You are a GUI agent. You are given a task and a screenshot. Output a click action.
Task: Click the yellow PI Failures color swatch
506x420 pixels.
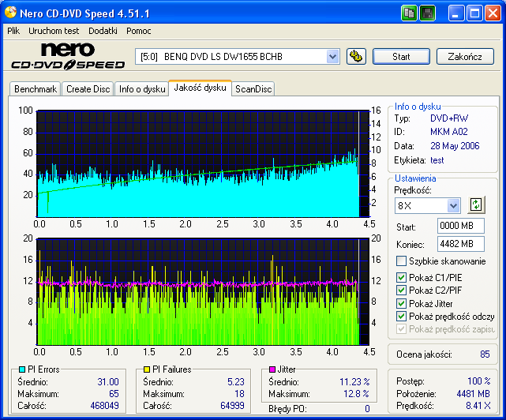[147, 369]
